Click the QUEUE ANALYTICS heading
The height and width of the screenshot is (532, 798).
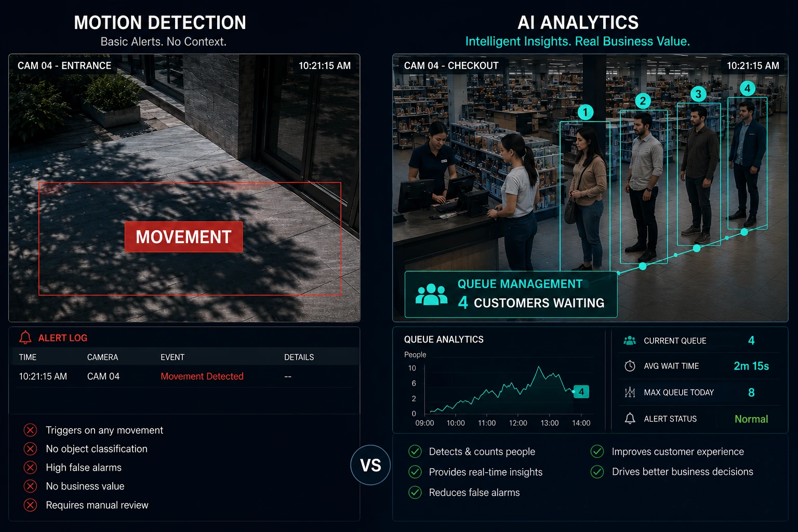pos(444,339)
